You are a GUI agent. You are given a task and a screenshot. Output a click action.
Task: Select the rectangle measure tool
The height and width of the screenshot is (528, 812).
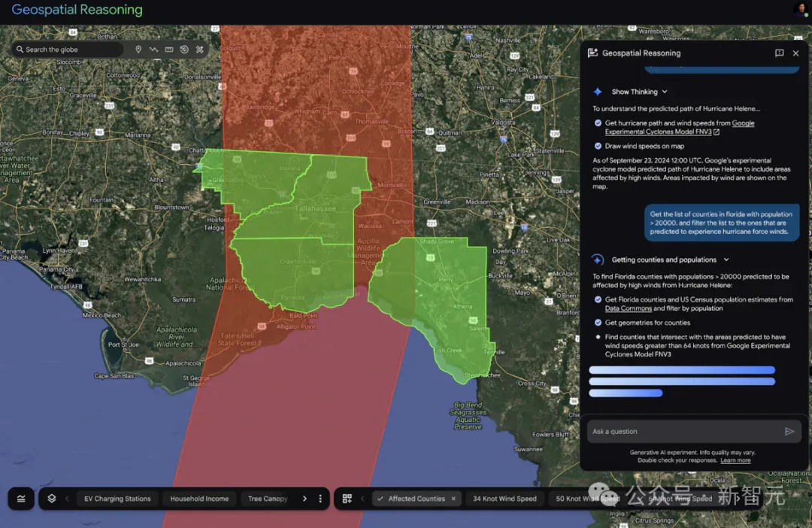[169, 49]
